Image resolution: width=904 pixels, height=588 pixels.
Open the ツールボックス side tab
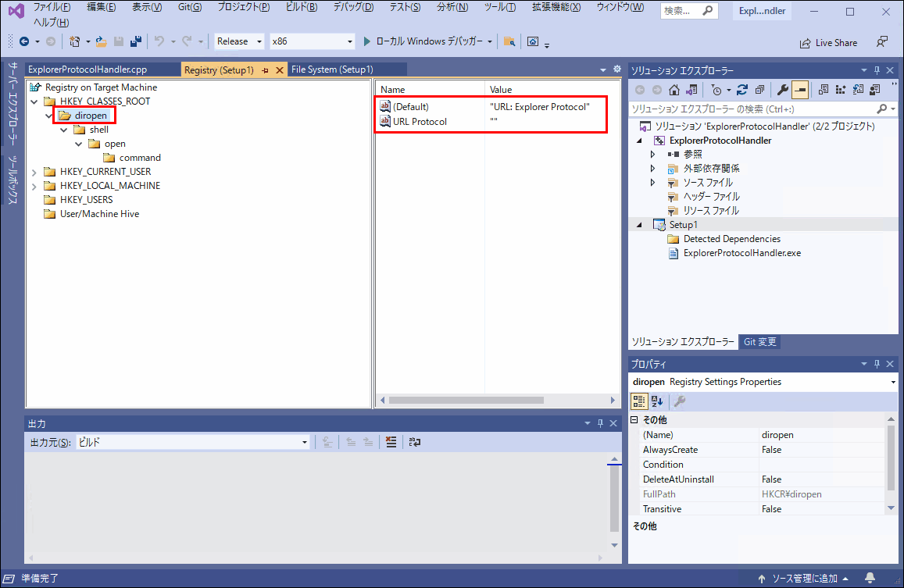click(13, 180)
